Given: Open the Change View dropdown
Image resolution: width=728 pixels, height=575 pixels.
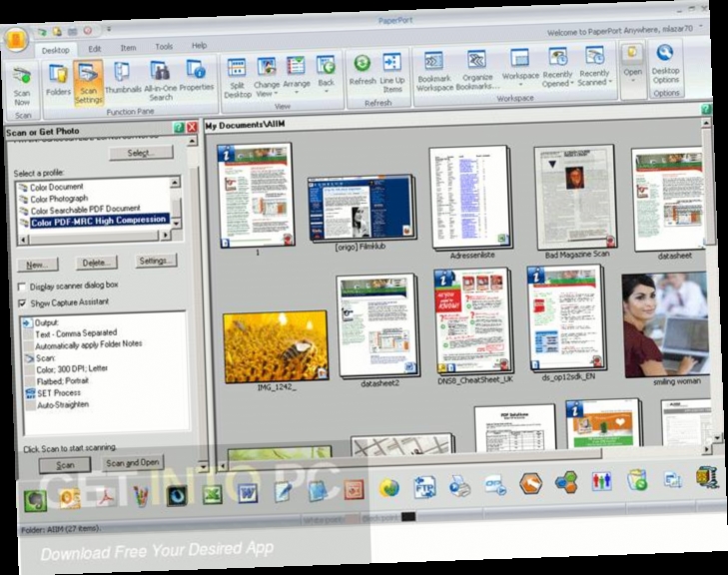Looking at the screenshot, I should click(x=267, y=77).
